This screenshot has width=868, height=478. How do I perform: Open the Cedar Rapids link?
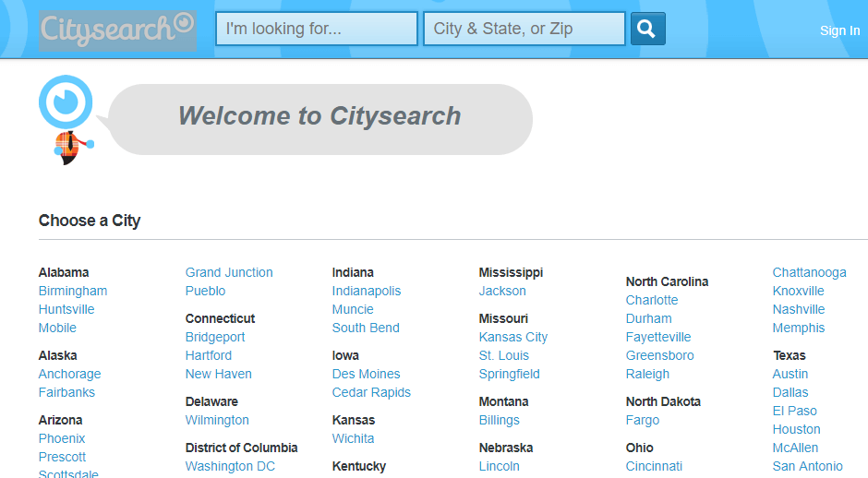click(x=371, y=392)
